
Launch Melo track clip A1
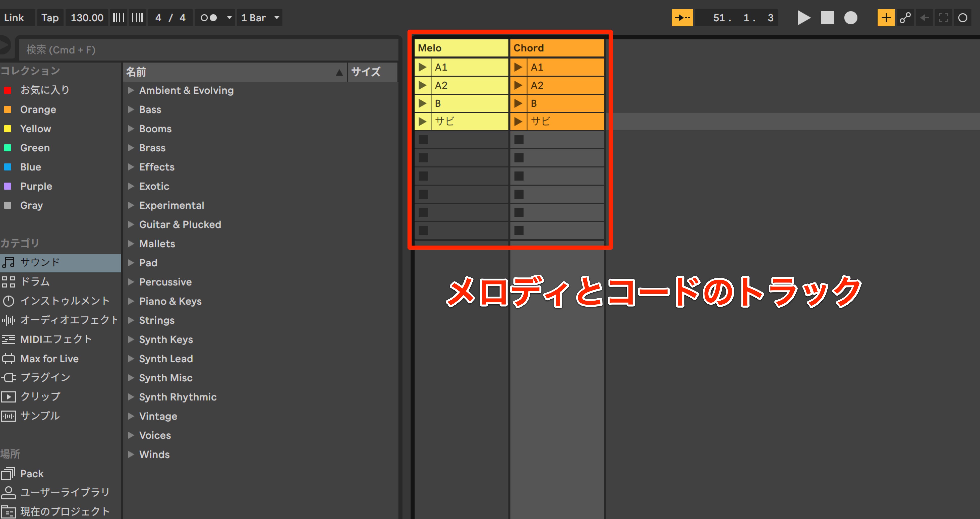(x=422, y=67)
